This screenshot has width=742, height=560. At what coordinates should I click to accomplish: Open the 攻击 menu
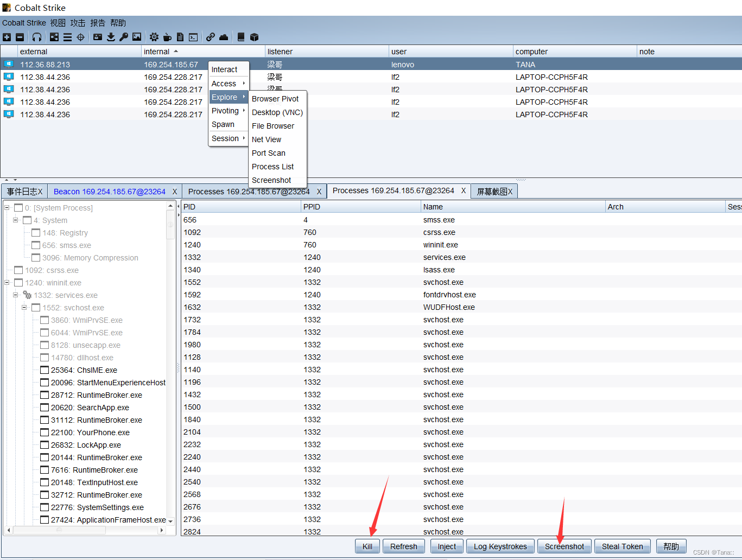coord(78,23)
